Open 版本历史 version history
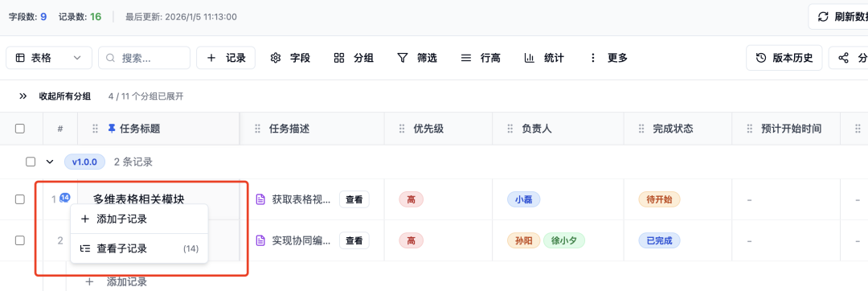868x291 pixels. 784,58
